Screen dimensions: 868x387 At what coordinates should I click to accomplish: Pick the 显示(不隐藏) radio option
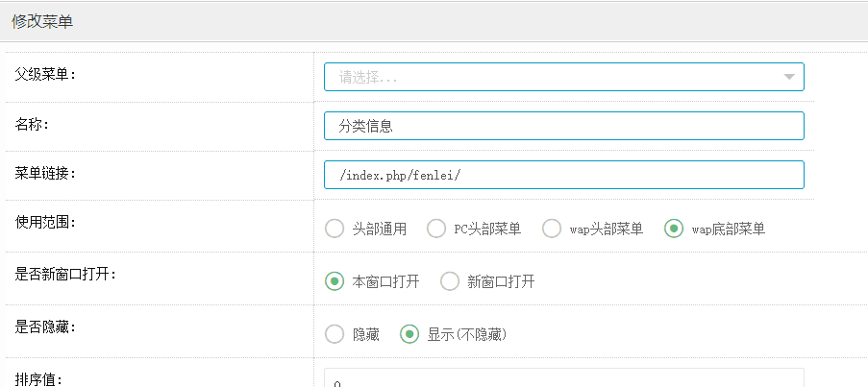click(409, 334)
